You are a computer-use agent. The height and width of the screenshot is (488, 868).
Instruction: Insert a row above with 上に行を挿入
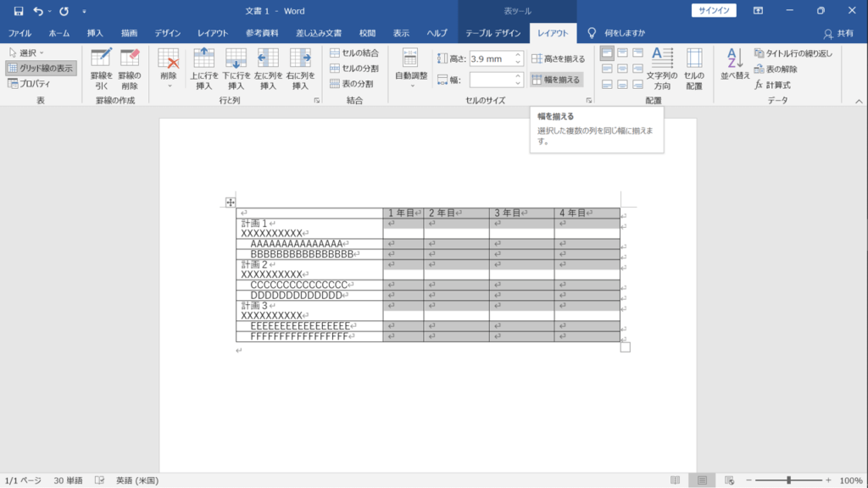203,69
